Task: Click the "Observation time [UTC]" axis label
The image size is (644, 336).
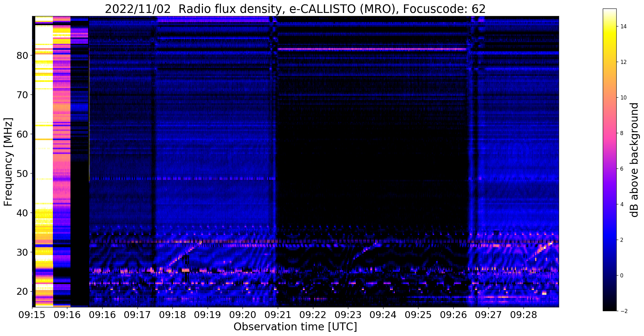Action: click(x=295, y=327)
